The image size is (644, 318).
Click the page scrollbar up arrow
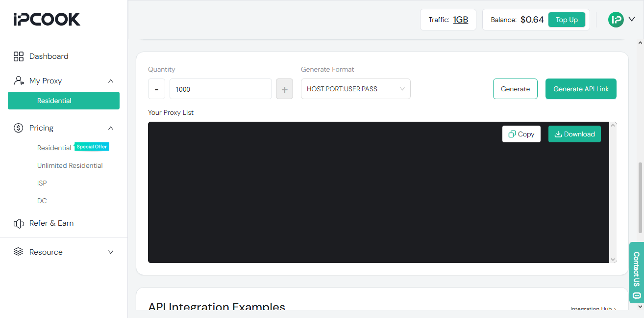click(x=640, y=43)
